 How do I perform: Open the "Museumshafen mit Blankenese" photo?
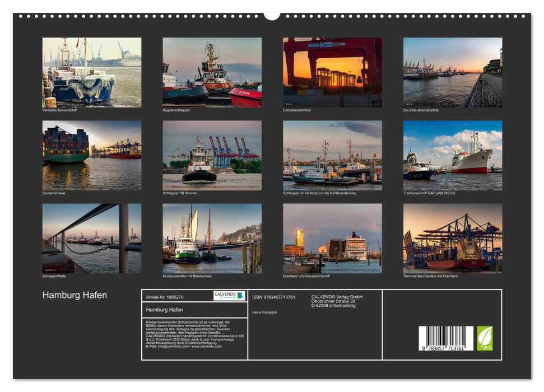click(212, 239)
